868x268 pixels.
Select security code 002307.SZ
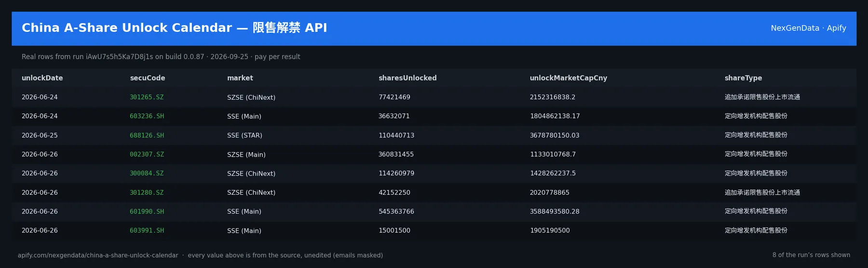(x=147, y=154)
